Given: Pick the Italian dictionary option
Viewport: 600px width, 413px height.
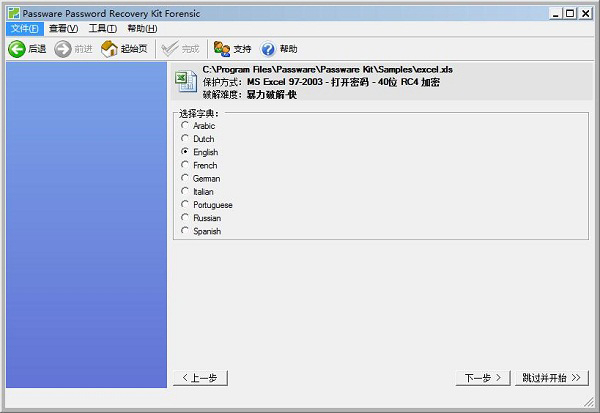Looking at the screenshot, I should click(x=184, y=191).
